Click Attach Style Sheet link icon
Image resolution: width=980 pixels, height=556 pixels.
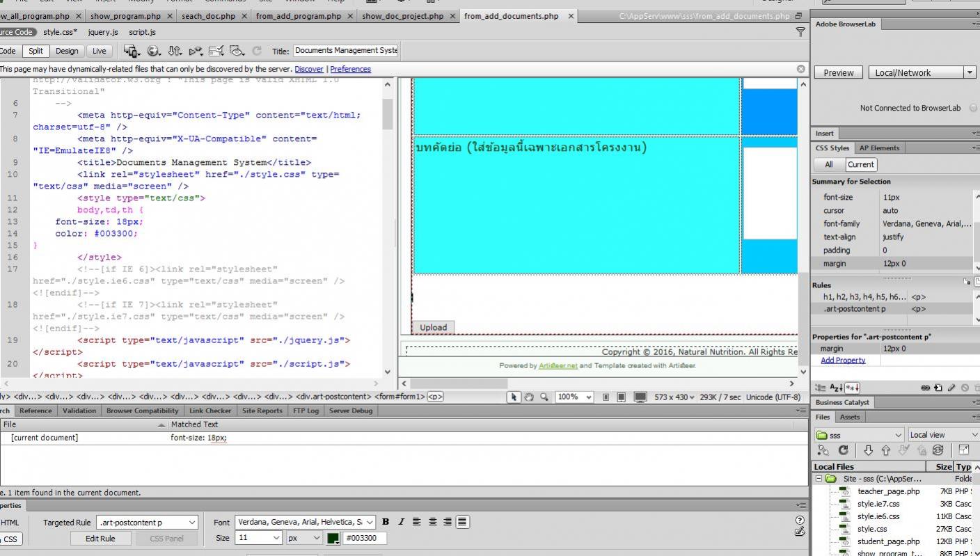click(926, 388)
